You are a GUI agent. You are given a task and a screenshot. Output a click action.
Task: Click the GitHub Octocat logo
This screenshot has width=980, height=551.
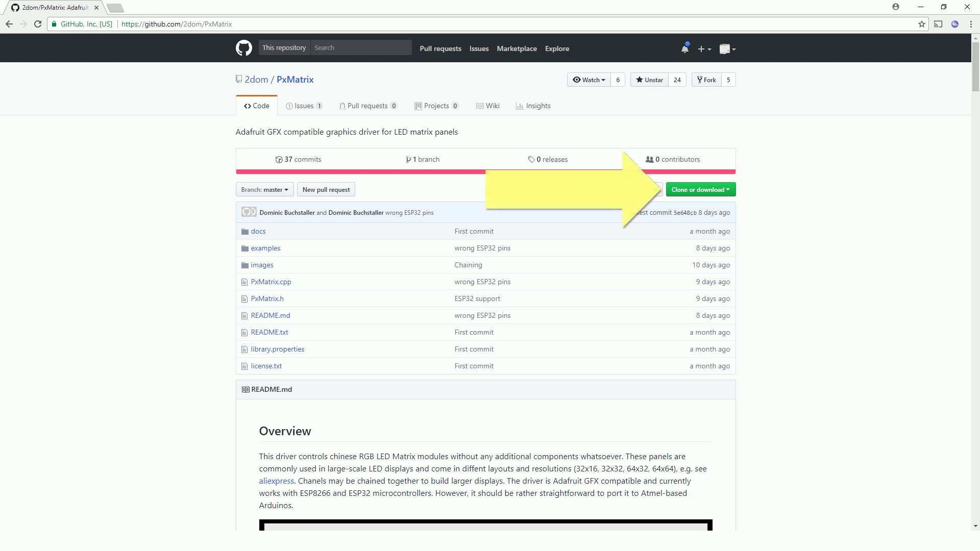tap(243, 48)
